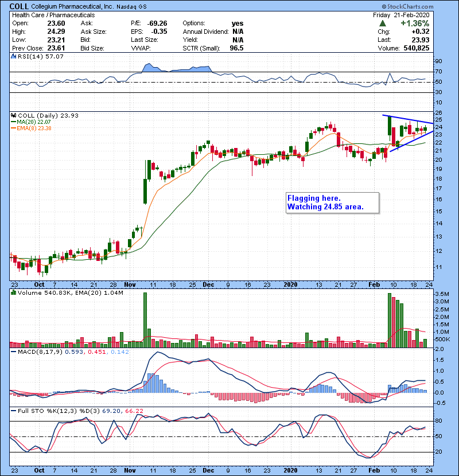Click the MACD signal value 0.451
Image resolution: width=459 pixels, height=476 pixels.
point(97,352)
